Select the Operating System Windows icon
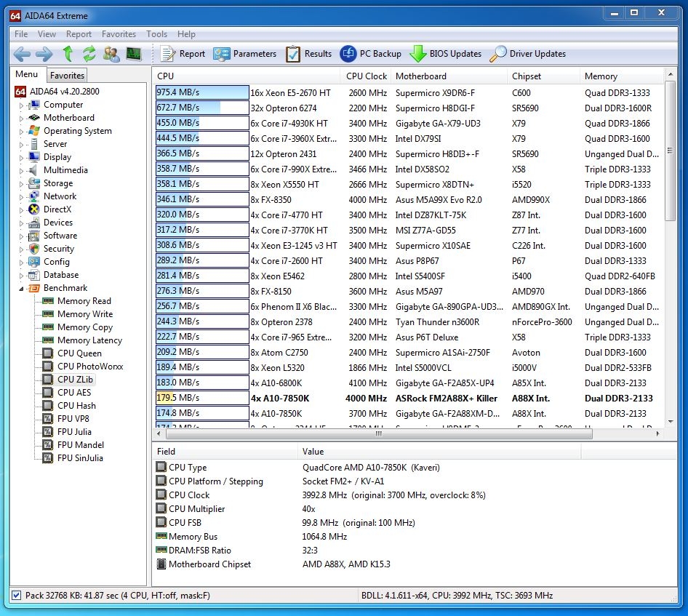 (x=33, y=131)
